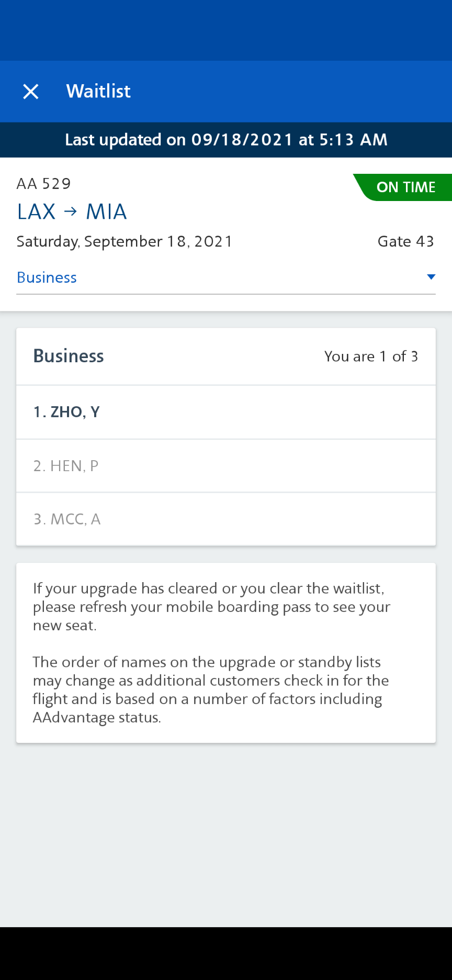Tap the arrow between LAX and MIA

(71, 212)
